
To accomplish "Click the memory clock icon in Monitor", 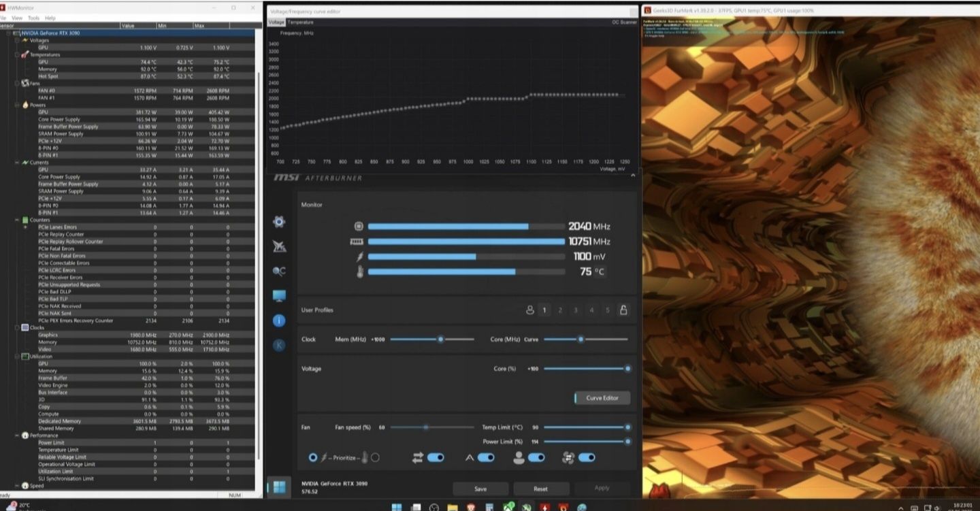I will 357,242.
